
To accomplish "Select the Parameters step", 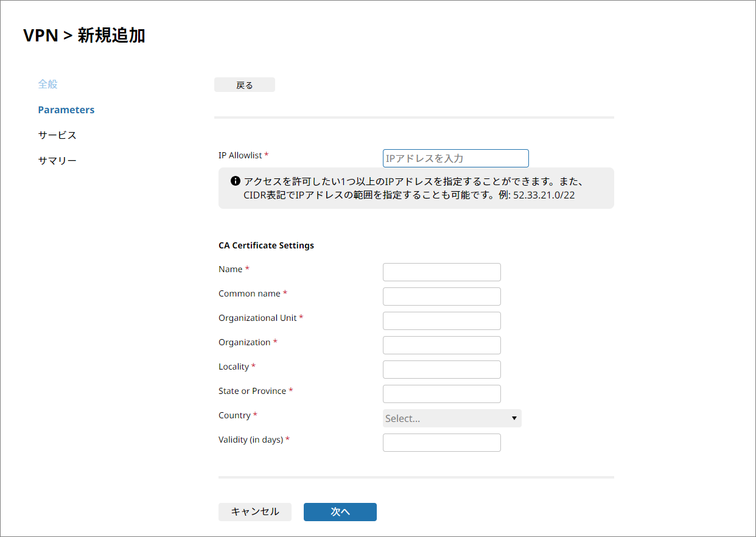I will pyautogui.click(x=66, y=110).
